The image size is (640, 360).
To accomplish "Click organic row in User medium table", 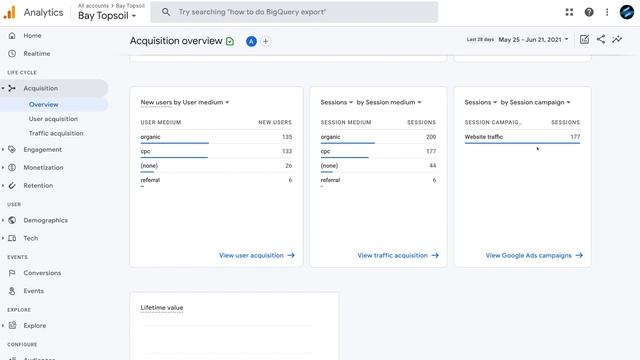I will [x=216, y=137].
